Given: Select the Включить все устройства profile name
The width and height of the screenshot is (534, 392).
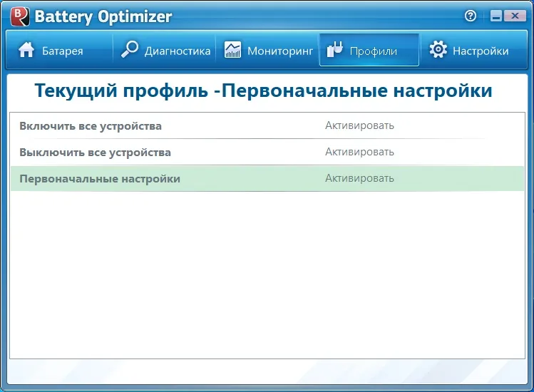Looking at the screenshot, I should coord(91,126).
